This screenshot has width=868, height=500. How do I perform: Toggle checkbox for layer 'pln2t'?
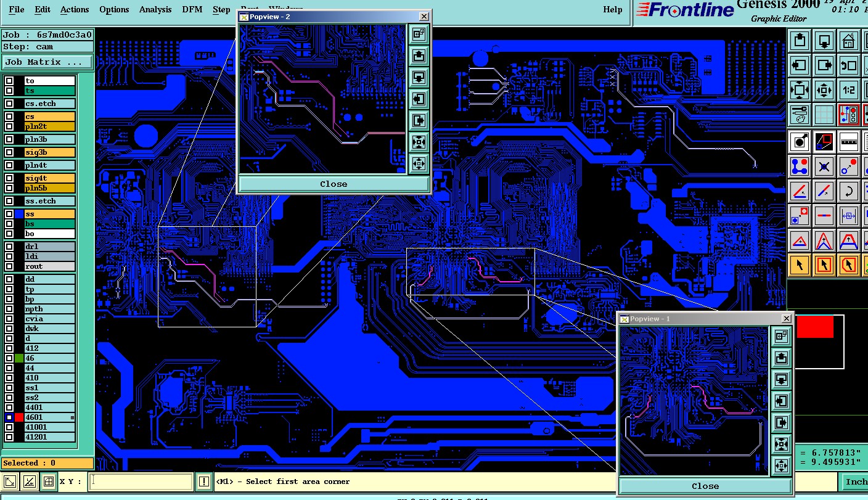(x=9, y=126)
